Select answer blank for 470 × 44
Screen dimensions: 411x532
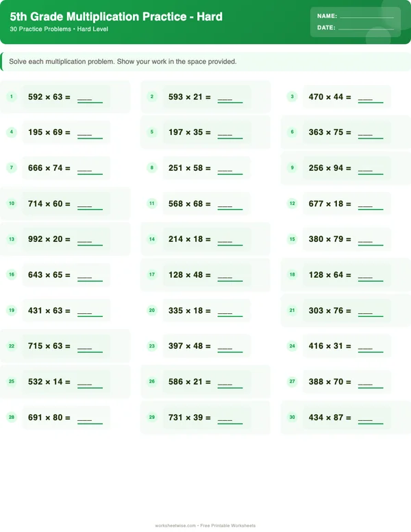tap(371, 99)
